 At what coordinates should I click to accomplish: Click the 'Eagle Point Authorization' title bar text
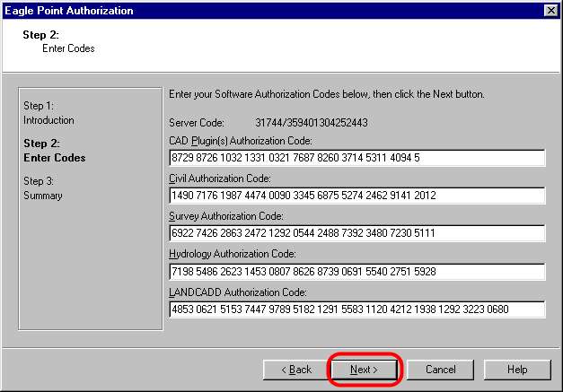tap(68, 11)
